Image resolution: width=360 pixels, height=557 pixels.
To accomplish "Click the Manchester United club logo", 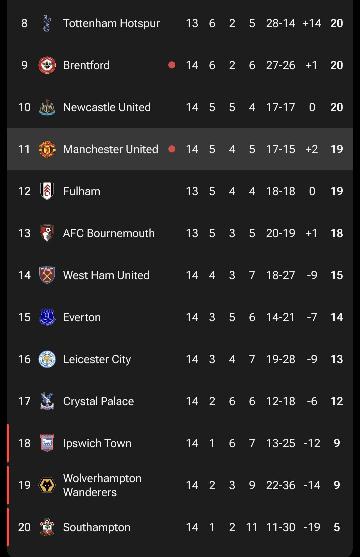I will [x=47, y=149].
